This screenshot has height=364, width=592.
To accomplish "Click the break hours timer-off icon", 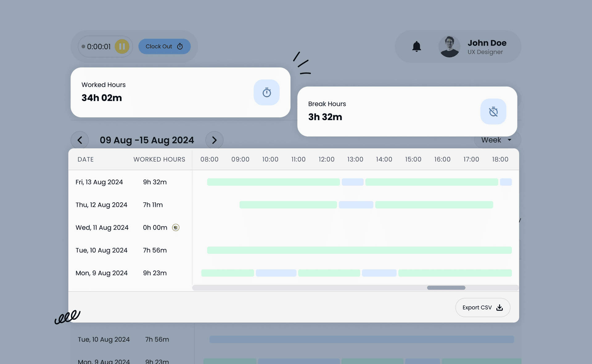I will point(493,111).
